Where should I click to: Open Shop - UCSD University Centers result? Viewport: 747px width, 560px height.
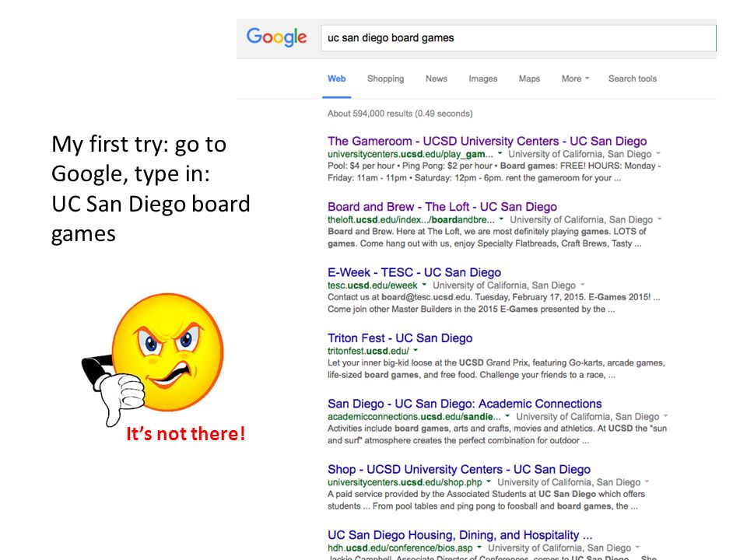click(459, 470)
